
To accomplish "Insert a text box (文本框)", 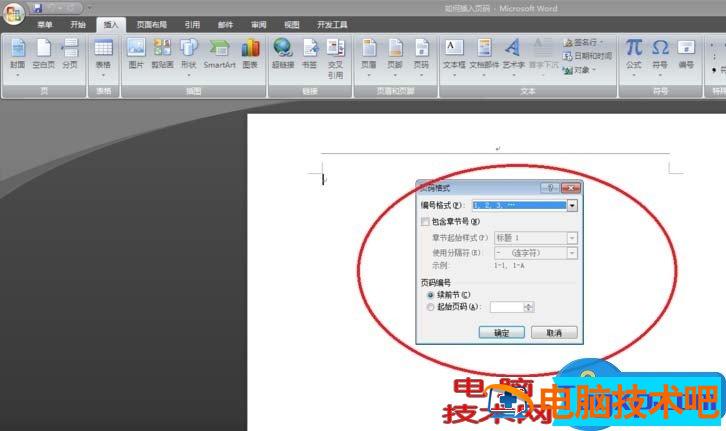I will pyautogui.click(x=454, y=58).
